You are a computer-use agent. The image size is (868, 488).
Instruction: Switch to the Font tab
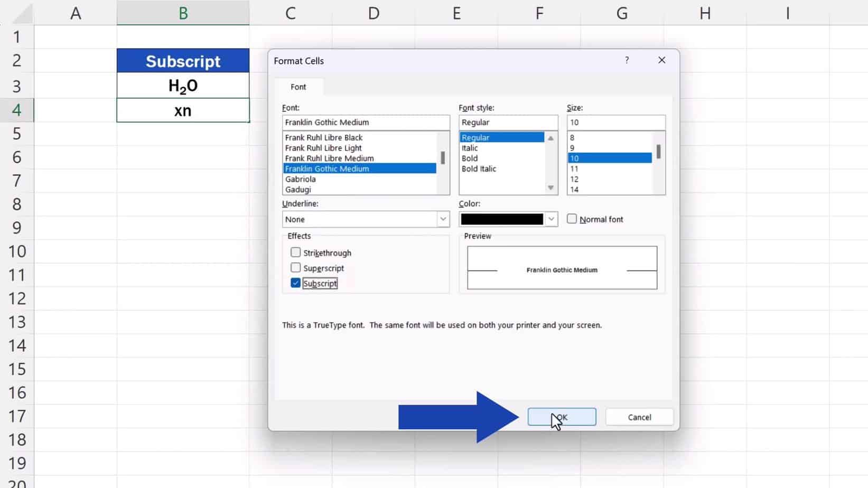tap(298, 87)
